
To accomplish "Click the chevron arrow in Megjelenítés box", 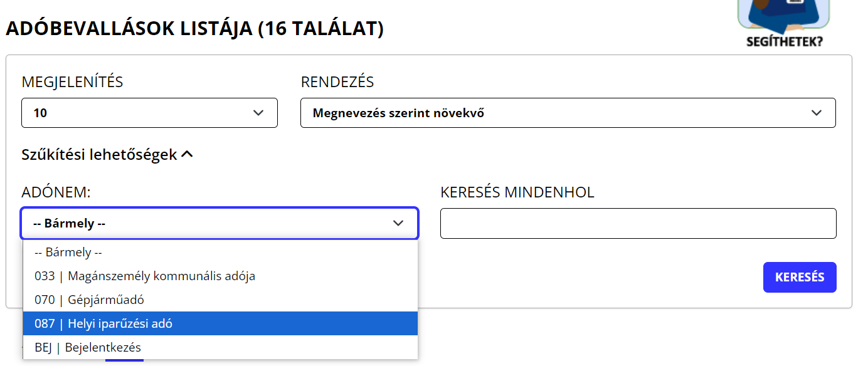I will 258,113.
